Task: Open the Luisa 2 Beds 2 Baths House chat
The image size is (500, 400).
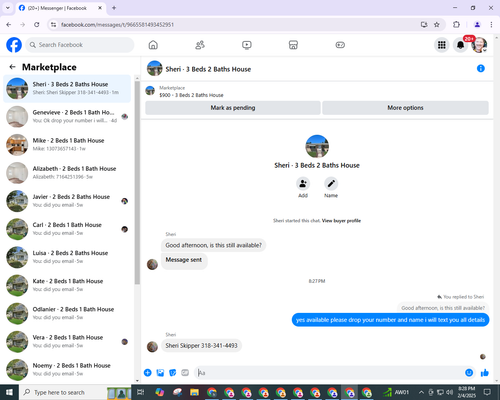Action: pyautogui.click(x=67, y=257)
